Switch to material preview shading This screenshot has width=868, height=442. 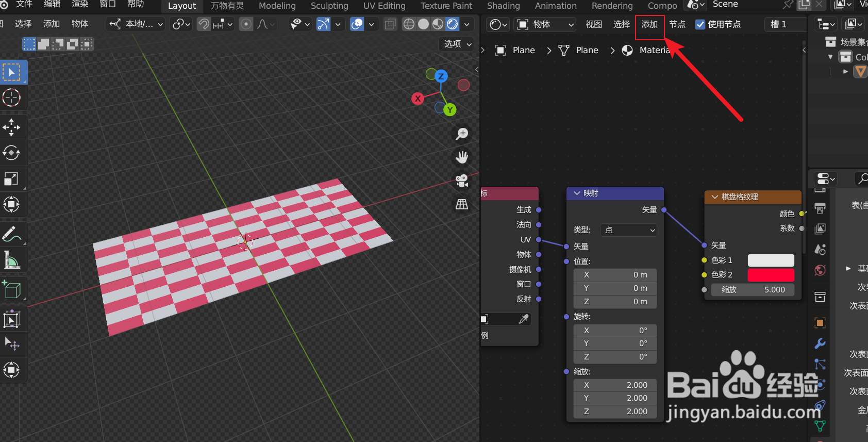point(438,24)
